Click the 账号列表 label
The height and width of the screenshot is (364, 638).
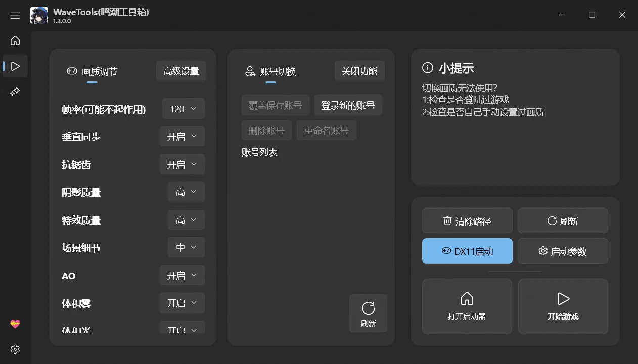(x=259, y=152)
